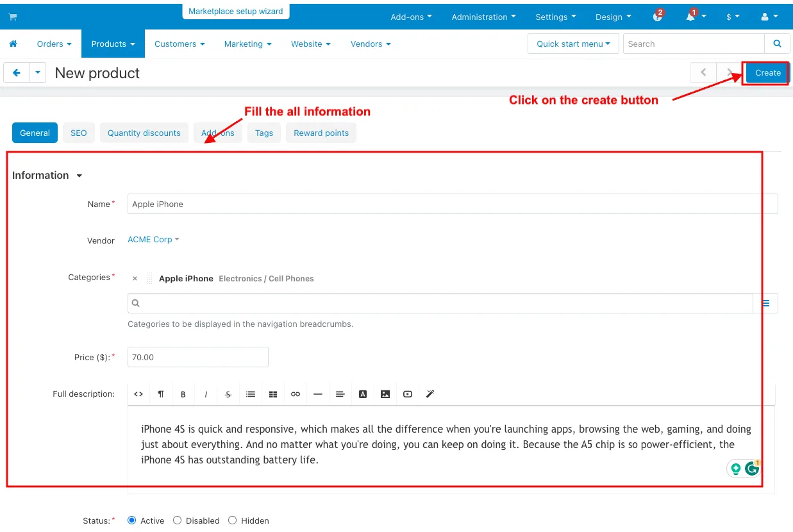Insert a table in description editor

[273, 394]
